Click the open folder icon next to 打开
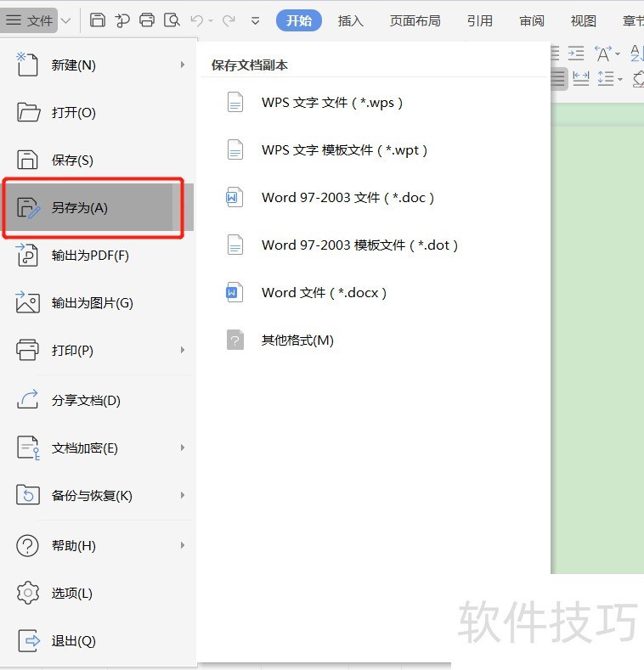Viewport: 644px width, 670px height. (28, 112)
